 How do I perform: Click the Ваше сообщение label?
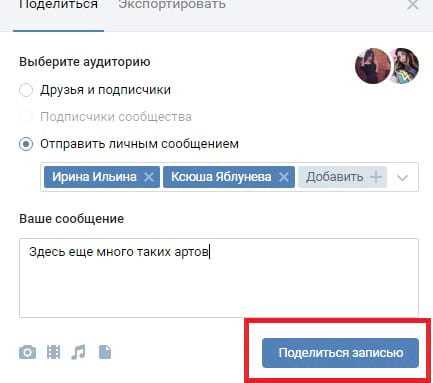tap(72, 219)
